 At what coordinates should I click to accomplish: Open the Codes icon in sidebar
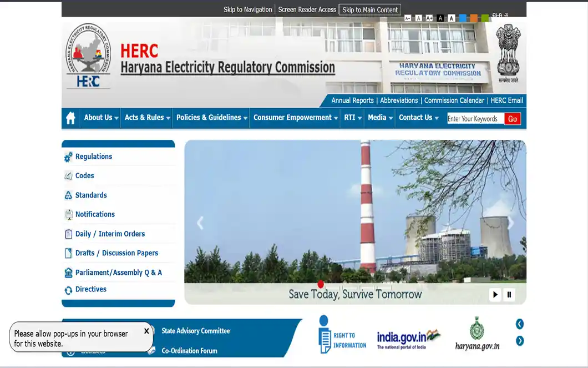pyautogui.click(x=68, y=175)
